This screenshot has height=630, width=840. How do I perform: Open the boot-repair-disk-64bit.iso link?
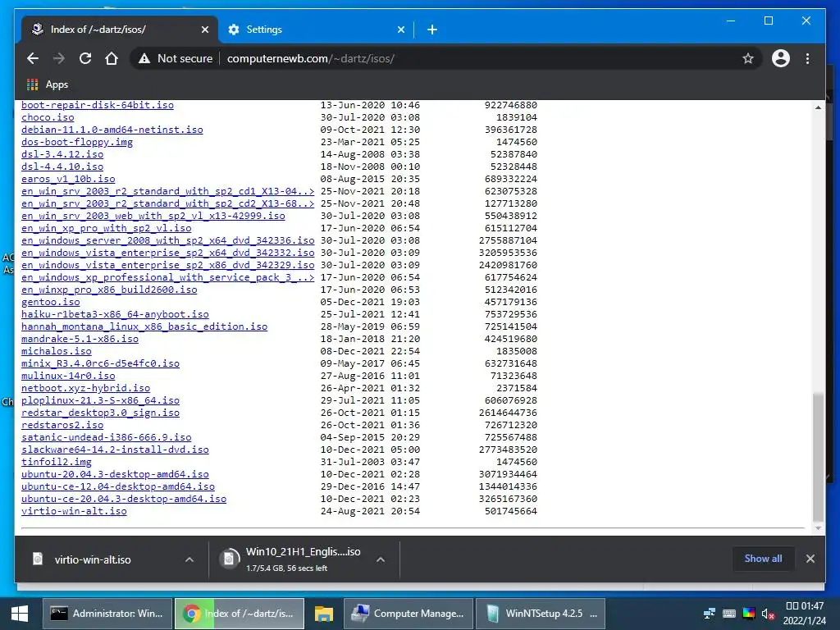[98, 105]
